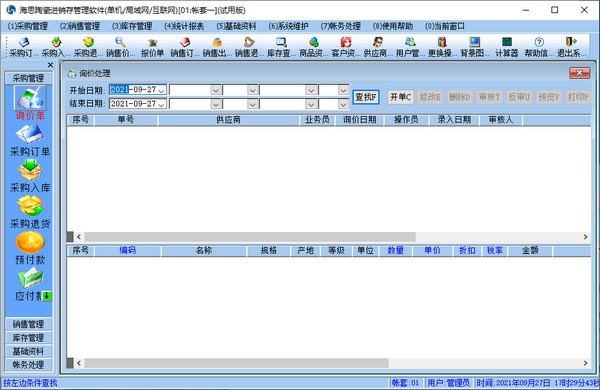
Task: Click right arrow of upper table scrollbar
Action: point(585,237)
